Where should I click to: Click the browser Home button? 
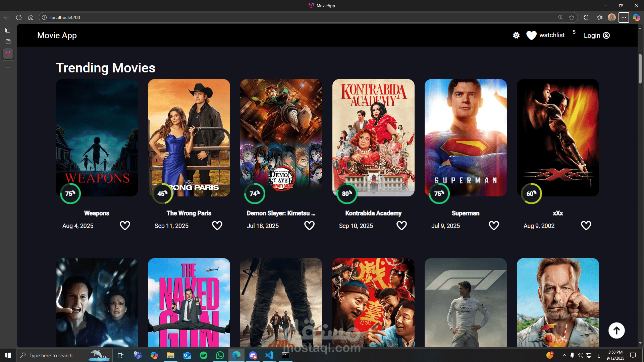(x=31, y=17)
